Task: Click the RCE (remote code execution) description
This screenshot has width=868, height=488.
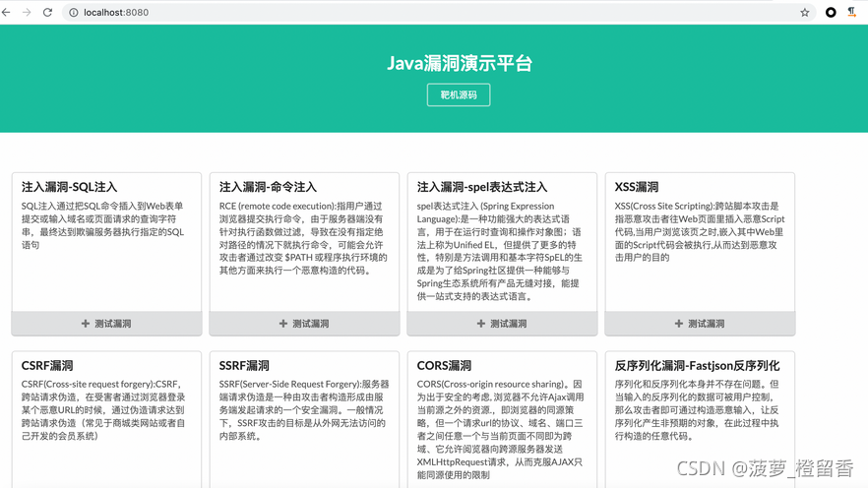Action: tap(303, 238)
